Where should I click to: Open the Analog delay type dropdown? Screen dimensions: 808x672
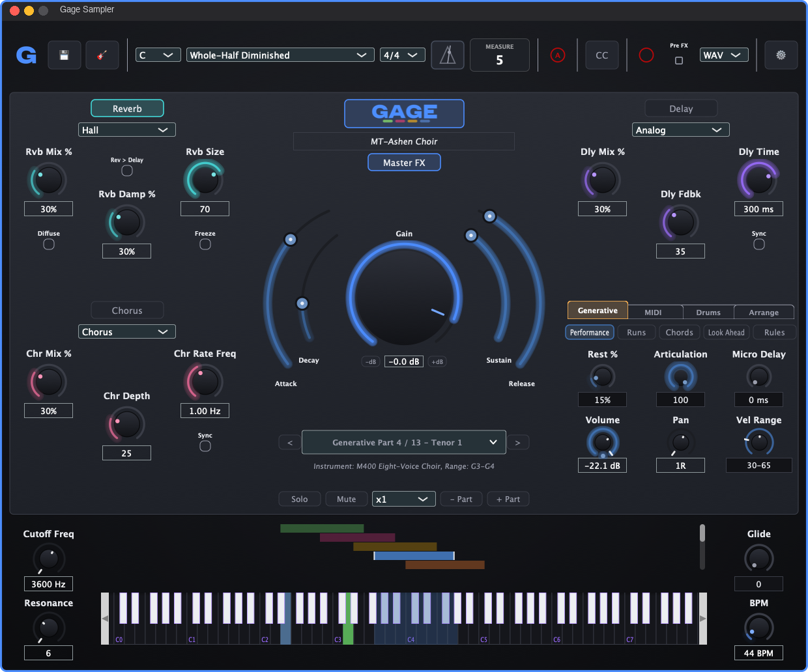point(681,130)
